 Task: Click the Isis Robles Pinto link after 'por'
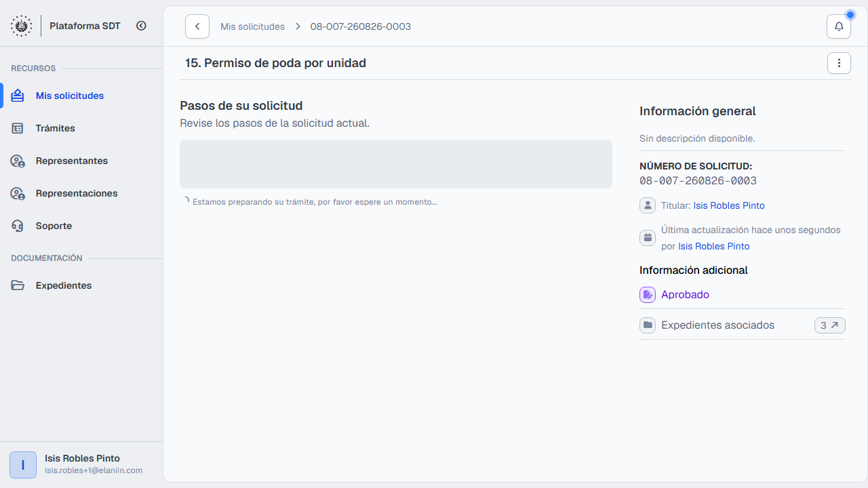point(714,246)
